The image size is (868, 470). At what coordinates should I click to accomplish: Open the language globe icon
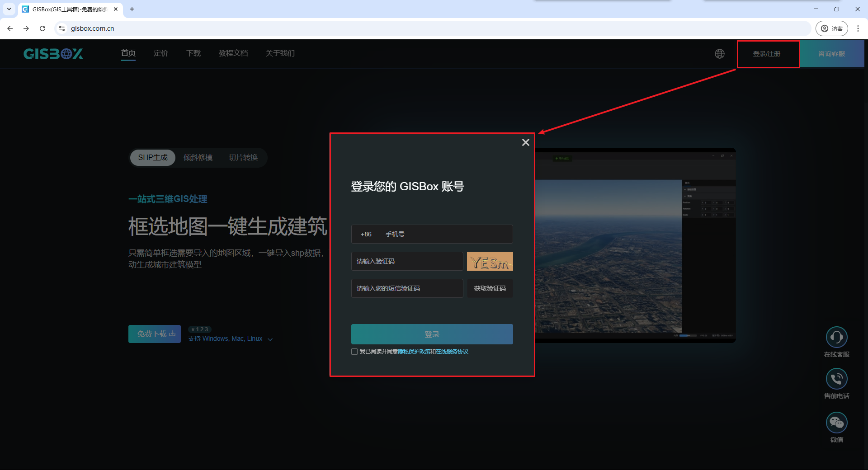(720, 54)
